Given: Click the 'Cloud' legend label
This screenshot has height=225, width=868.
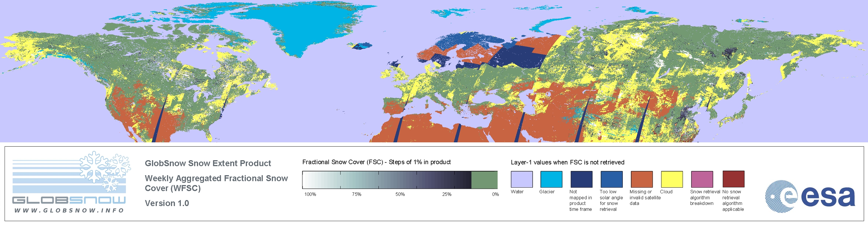Looking at the screenshot, I should [666, 192].
